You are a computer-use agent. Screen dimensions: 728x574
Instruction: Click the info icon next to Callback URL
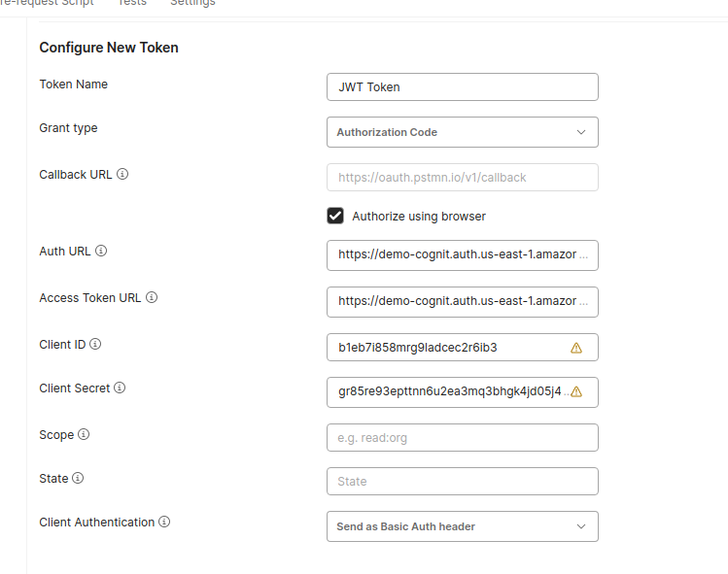[122, 175]
